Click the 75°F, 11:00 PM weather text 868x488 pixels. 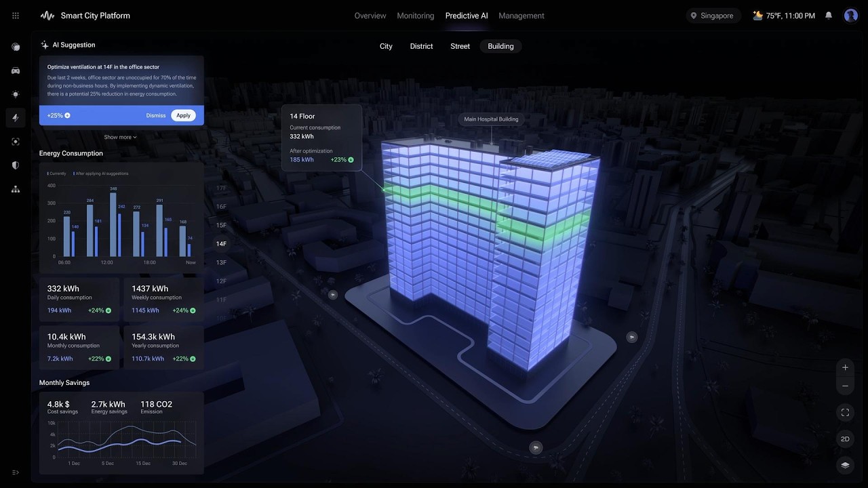coord(791,16)
